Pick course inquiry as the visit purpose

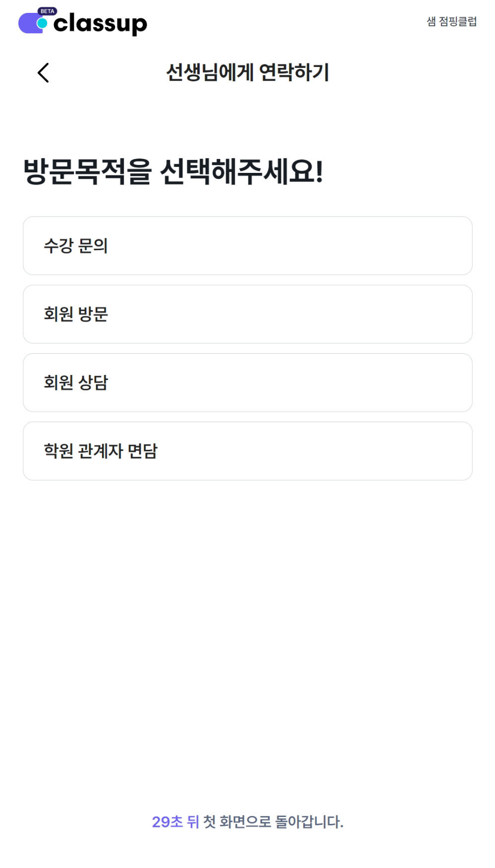pos(247,246)
